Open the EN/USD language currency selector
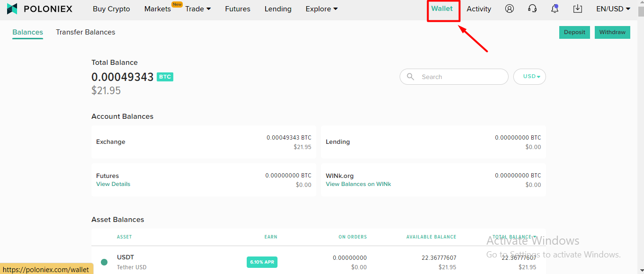Image resolution: width=644 pixels, height=274 pixels. (x=613, y=9)
